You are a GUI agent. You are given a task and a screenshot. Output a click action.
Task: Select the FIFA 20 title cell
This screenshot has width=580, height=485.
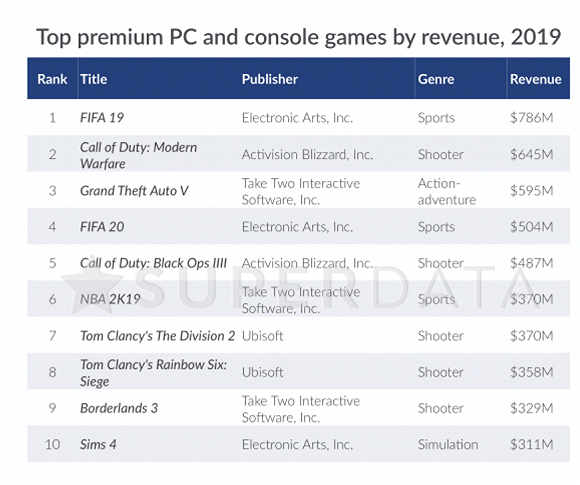tap(102, 227)
